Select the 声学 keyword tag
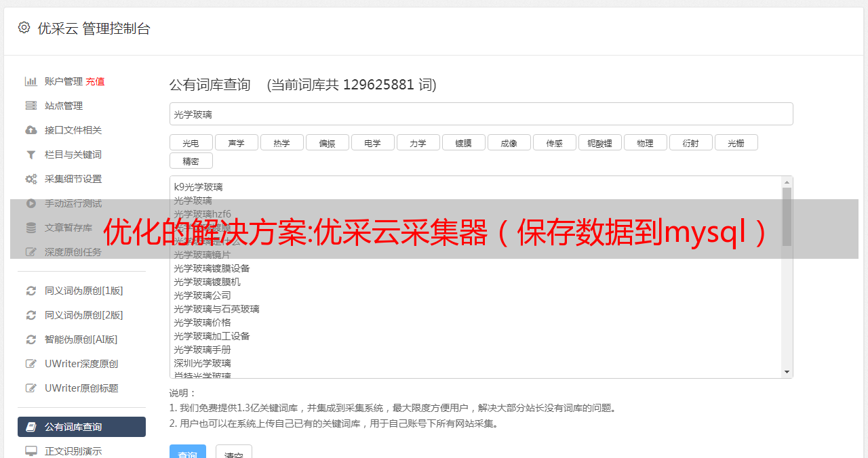 pos(236,142)
